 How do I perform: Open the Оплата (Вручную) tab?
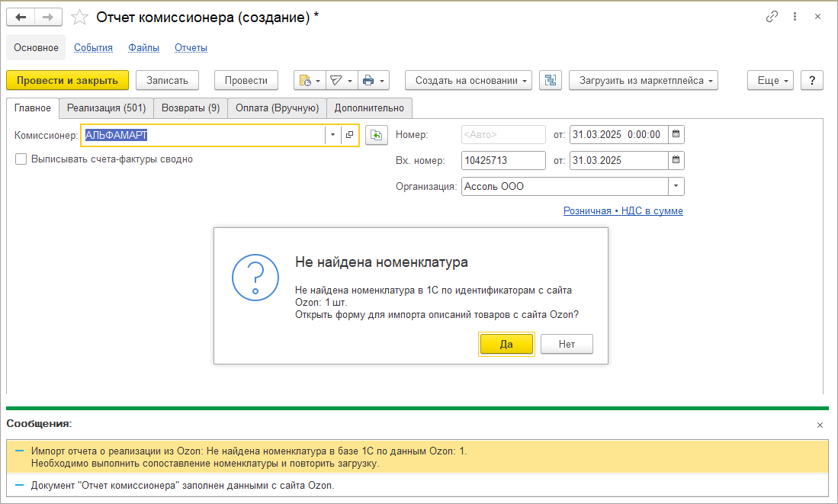click(x=279, y=108)
